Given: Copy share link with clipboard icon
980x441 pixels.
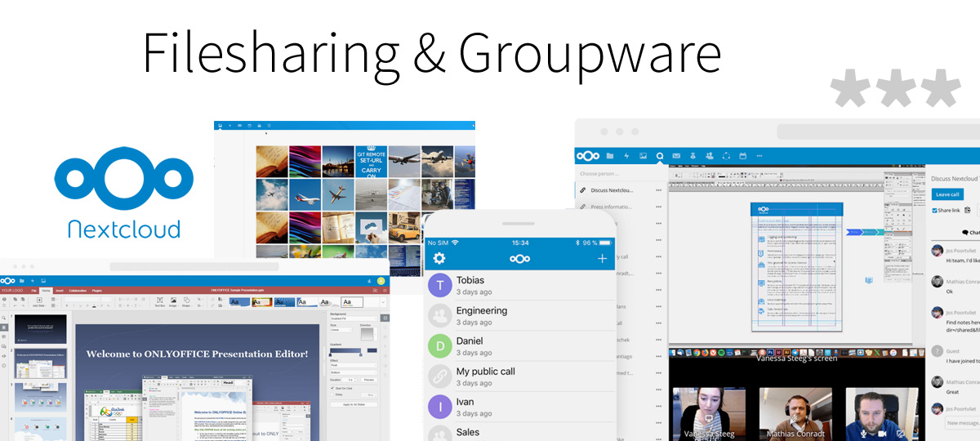Looking at the screenshot, I should [967, 210].
